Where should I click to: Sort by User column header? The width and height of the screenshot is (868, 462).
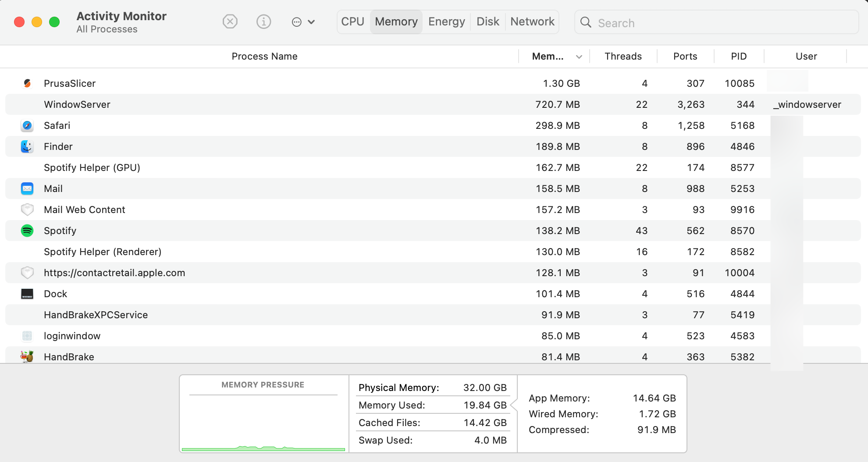coord(806,56)
